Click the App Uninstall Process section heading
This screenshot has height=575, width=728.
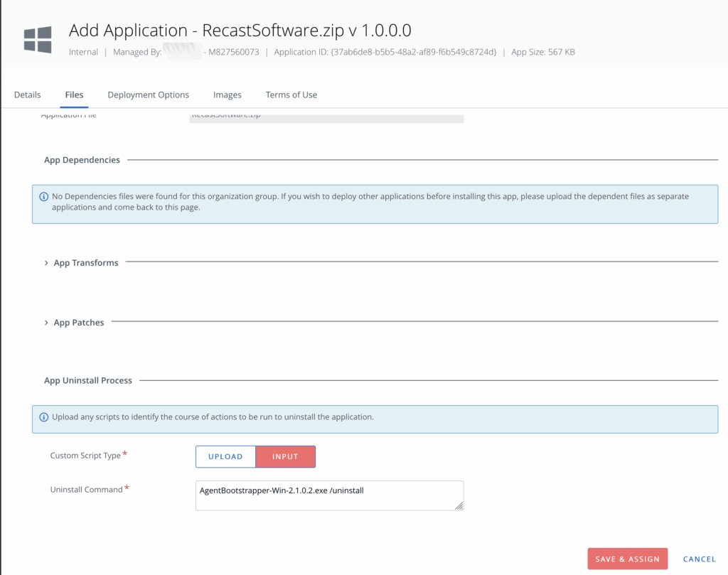(x=88, y=380)
